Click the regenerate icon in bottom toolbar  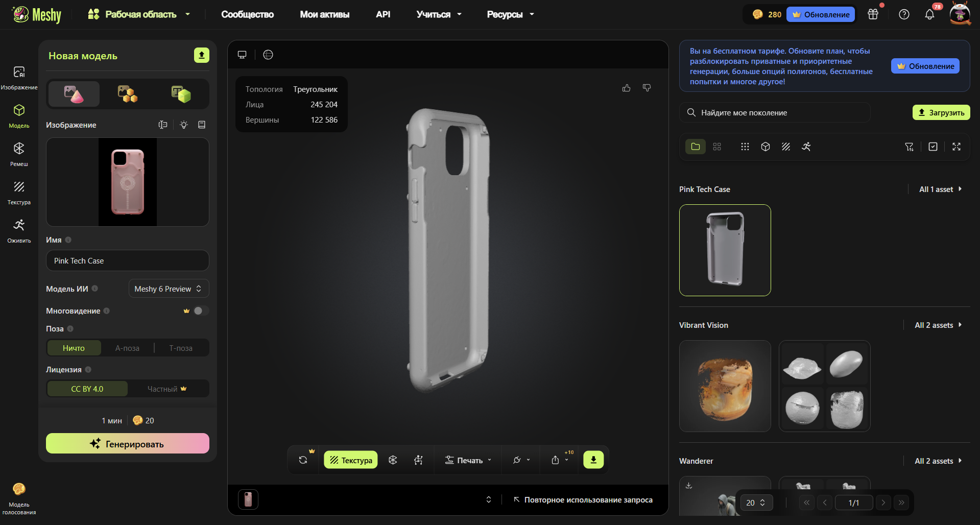(x=303, y=460)
